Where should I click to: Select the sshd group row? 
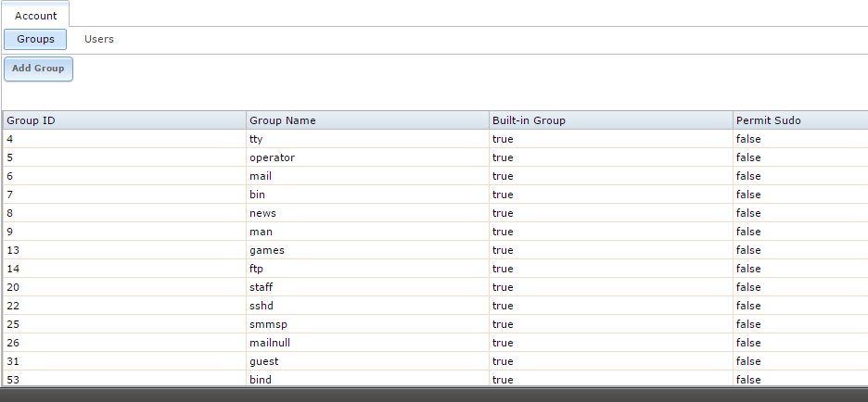435,306
